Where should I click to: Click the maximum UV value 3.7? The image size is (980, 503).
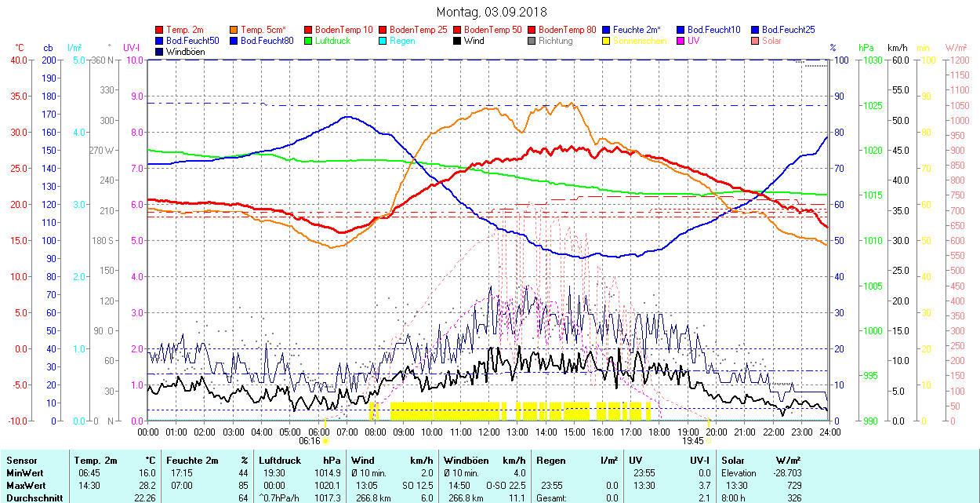(704, 486)
